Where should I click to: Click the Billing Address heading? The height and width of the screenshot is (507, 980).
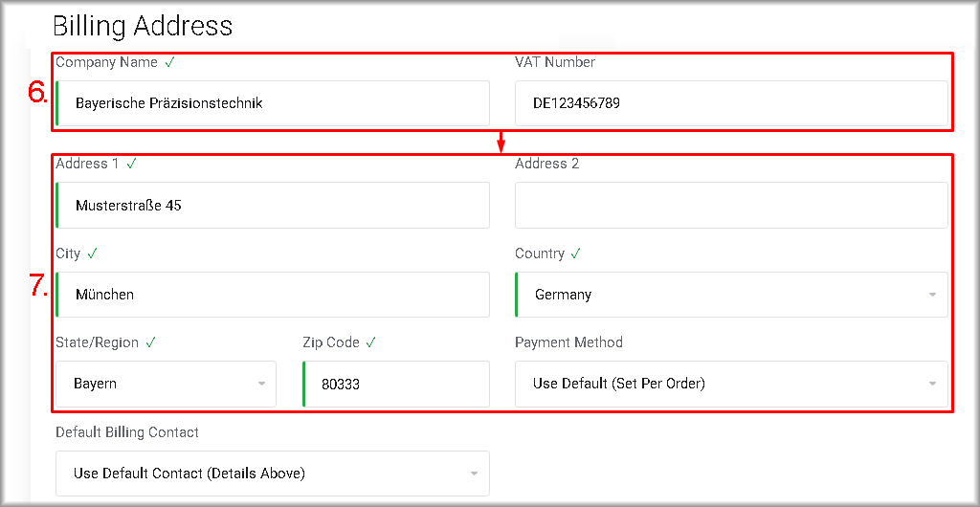[143, 25]
